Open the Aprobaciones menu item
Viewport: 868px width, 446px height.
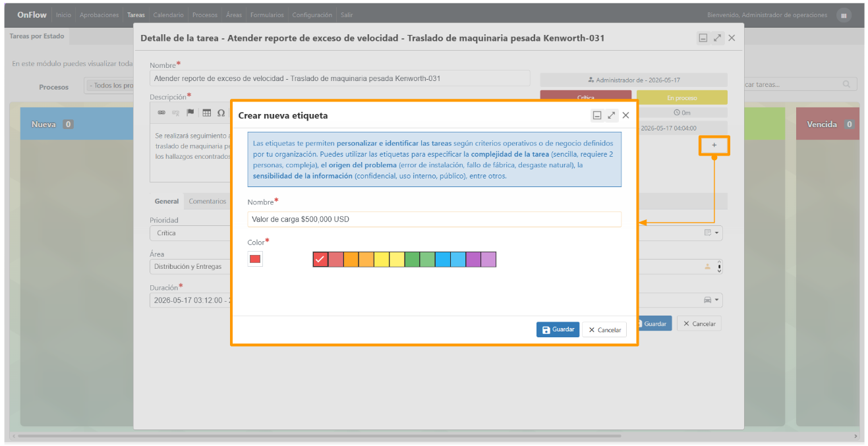100,15
